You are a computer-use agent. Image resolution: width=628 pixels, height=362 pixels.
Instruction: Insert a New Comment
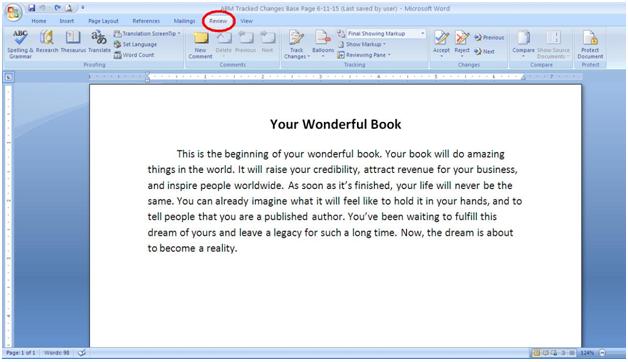(200, 45)
